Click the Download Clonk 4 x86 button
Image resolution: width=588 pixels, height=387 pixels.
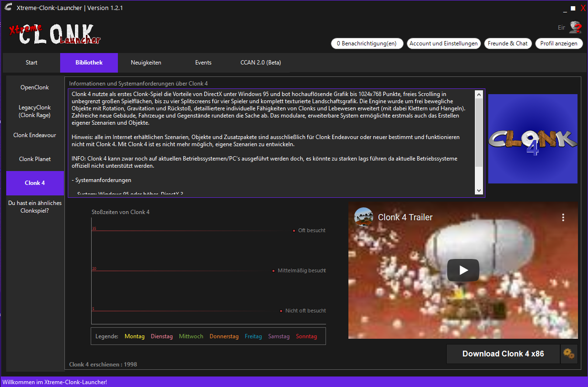tap(503, 354)
